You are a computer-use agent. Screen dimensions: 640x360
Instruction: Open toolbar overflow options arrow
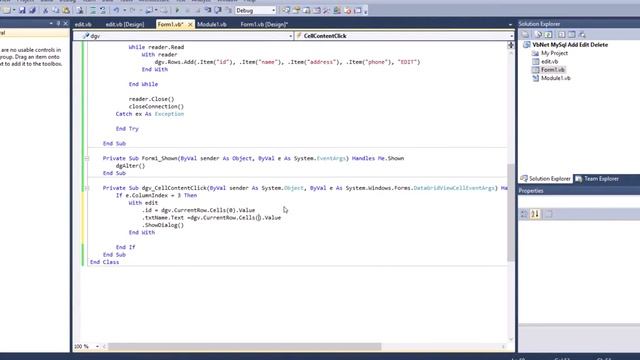365,11
